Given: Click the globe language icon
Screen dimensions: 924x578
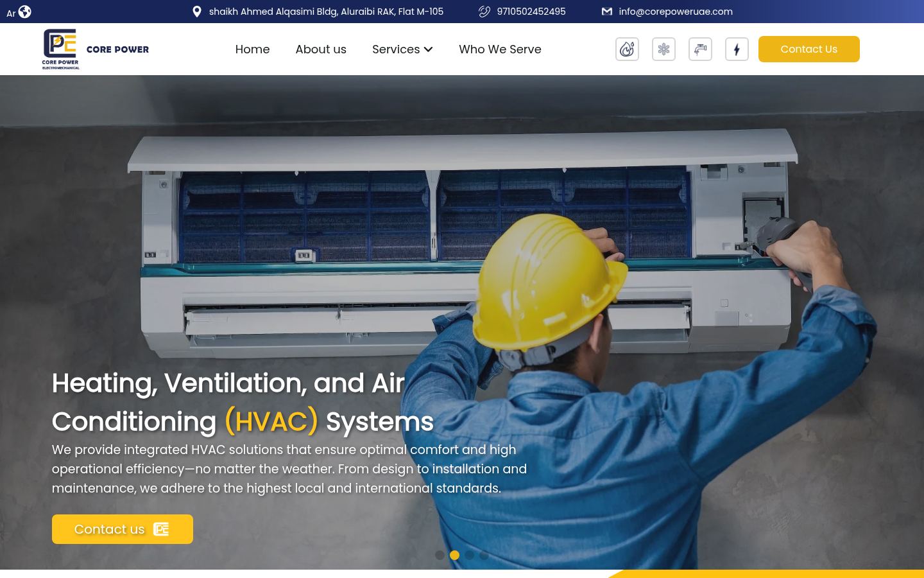Looking at the screenshot, I should point(25,12).
